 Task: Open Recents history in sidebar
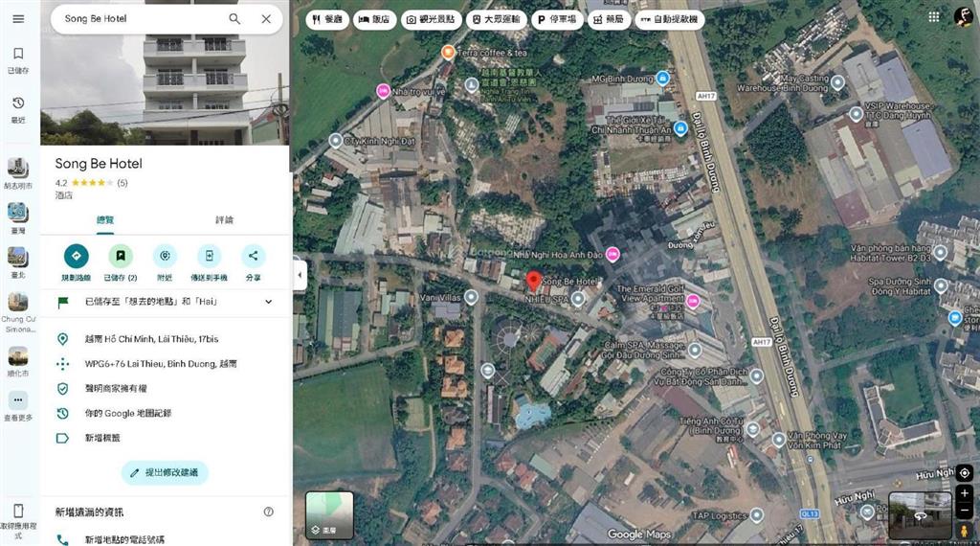coord(18,109)
